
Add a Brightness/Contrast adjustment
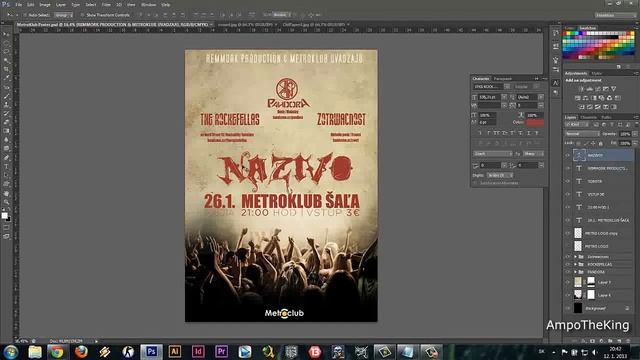point(582,89)
